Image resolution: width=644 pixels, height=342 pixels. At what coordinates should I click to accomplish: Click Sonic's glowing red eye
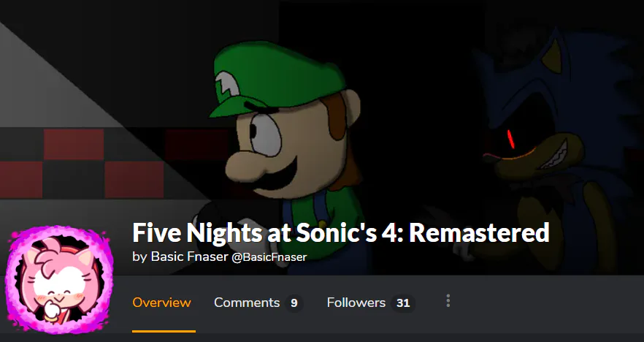pos(511,140)
